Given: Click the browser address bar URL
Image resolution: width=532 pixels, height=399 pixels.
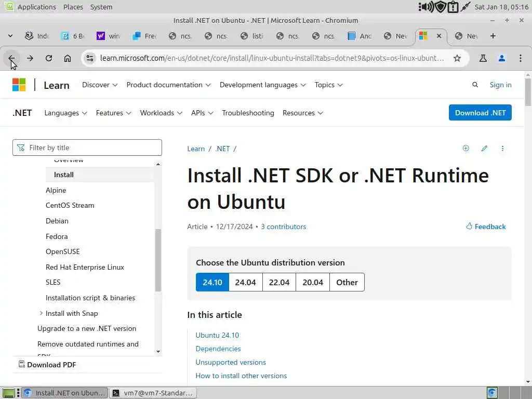Looking at the screenshot, I should [x=272, y=58].
